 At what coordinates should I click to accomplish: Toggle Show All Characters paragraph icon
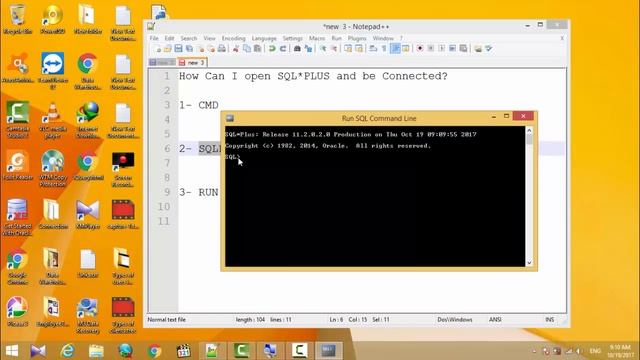[384, 49]
